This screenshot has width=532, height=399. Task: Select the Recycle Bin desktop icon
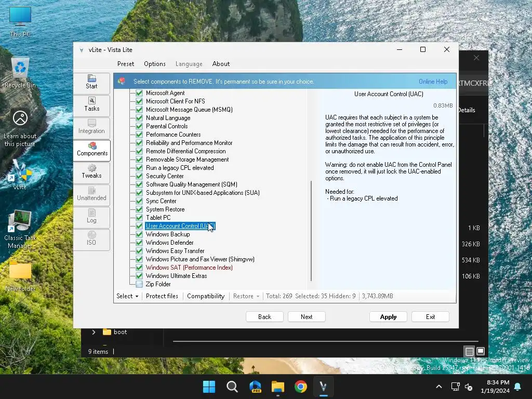coord(20,73)
